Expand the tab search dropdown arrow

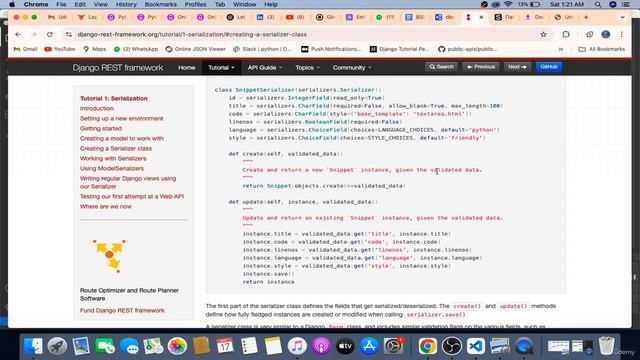[622, 18]
